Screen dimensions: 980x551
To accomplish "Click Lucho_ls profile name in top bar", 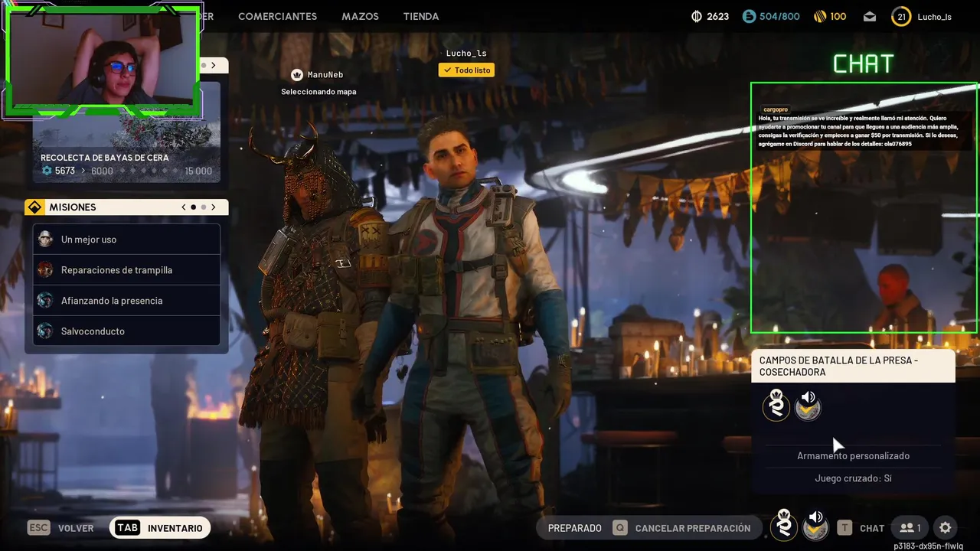I will click(x=934, y=17).
